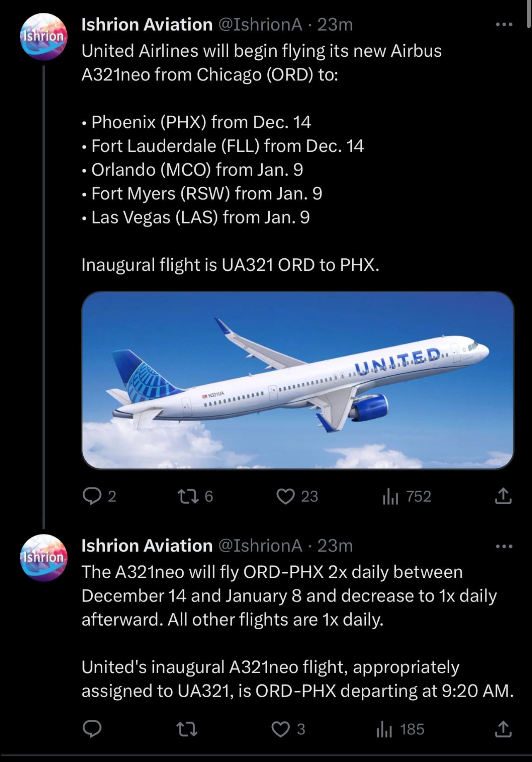This screenshot has height=762, width=532.
Task: Open @IshrionA handle on second tweet
Action: pyautogui.click(x=260, y=546)
